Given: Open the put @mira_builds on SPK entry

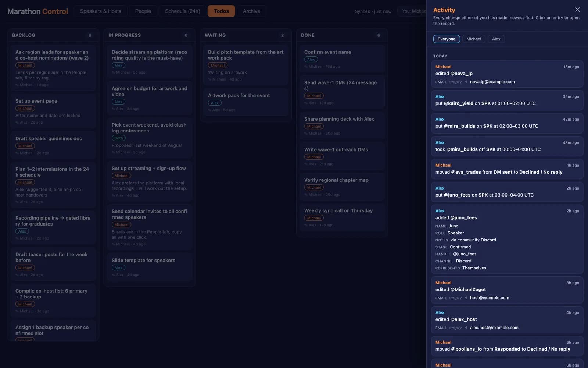Looking at the screenshot, I should click(x=507, y=123).
